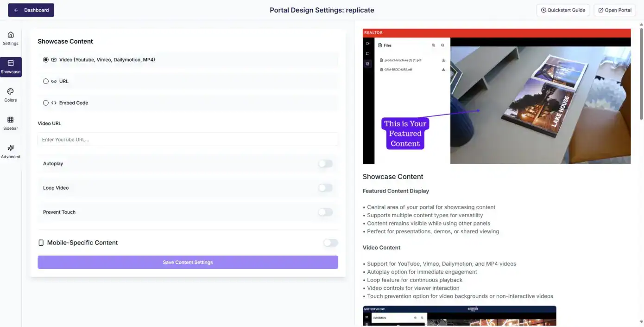Turn on the Loop Video switch
The image size is (644, 327).
click(x=325, y=188)
